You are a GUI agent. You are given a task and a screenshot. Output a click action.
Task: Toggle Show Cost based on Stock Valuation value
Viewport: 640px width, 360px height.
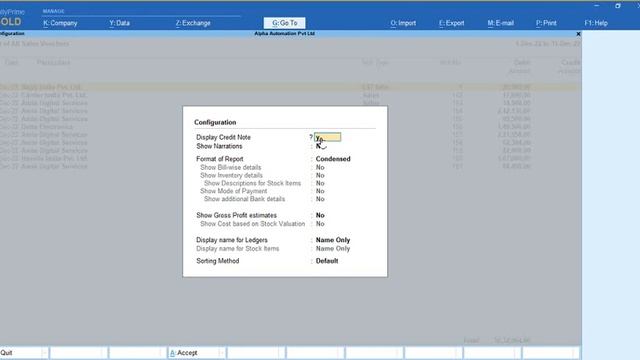(320, 224)
